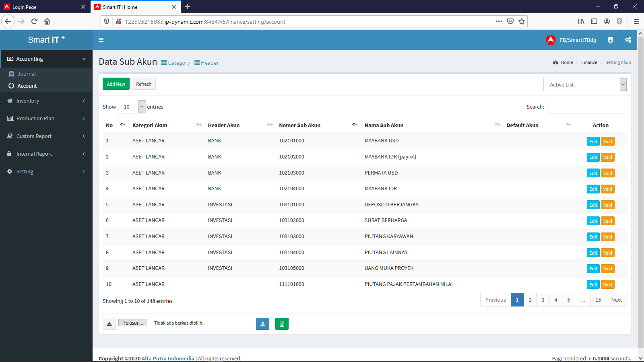Open the show entries count dropdown

(131, 107)
